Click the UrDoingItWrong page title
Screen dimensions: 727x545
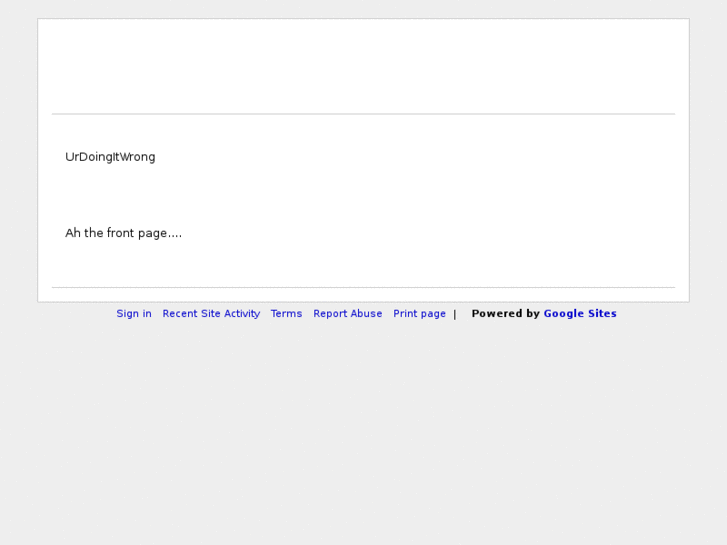click(x=110, y=157)
